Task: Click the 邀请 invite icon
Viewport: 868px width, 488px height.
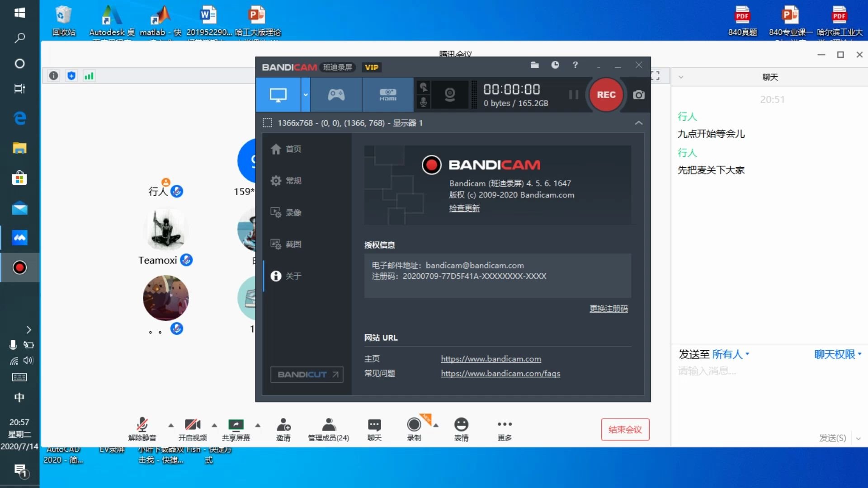Action: point(283,429)
